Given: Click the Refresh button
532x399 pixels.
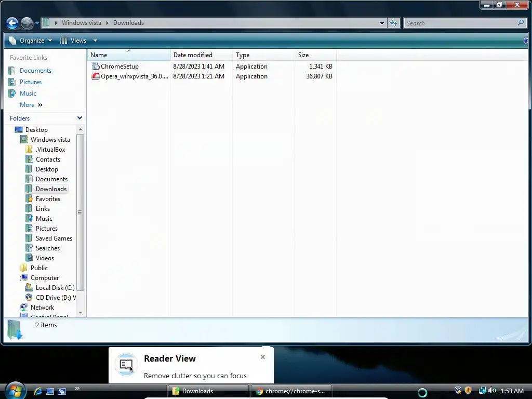Looking at the screenshot, I should pos(394,23).
